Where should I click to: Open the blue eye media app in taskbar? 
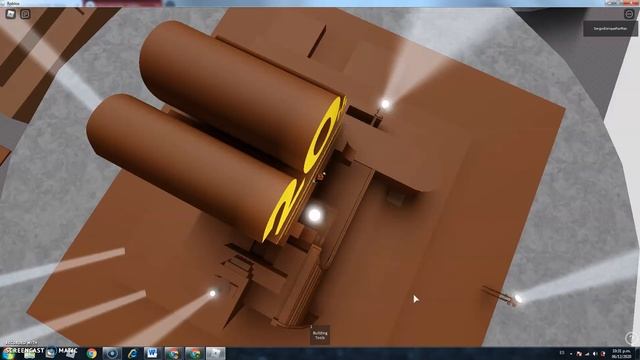pyautogui.click(x=111, y=353)
